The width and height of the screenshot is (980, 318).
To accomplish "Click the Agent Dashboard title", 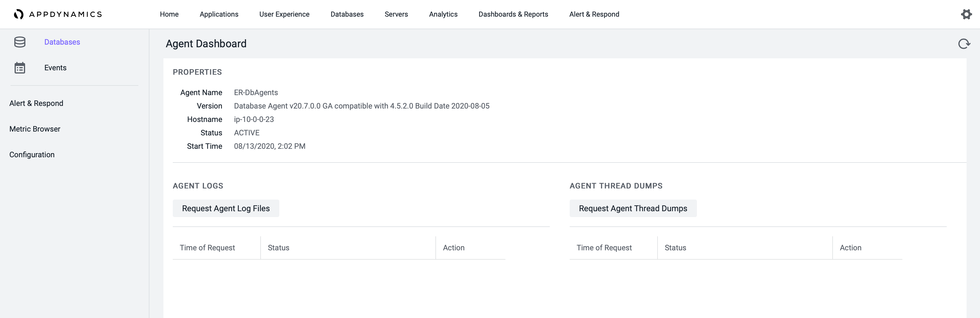I will (x=206, y=44).
